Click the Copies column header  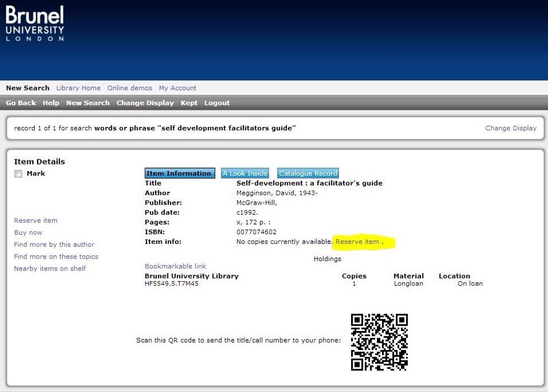[354, 276]
